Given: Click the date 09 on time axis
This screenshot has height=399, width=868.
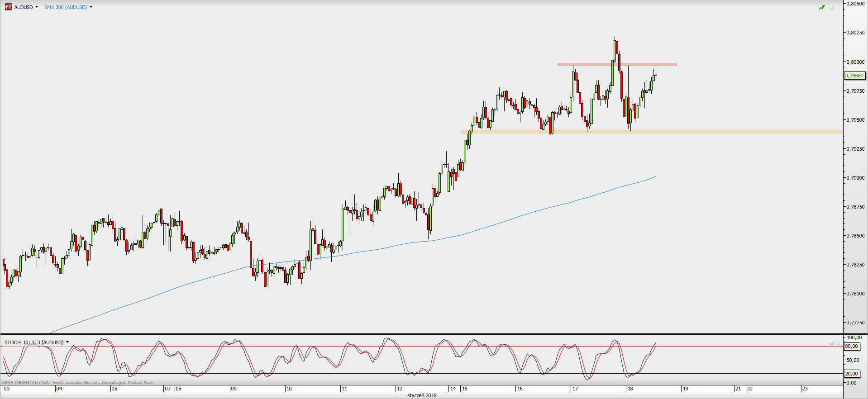Looking at the screenshot, I should (x=234, y=389).
